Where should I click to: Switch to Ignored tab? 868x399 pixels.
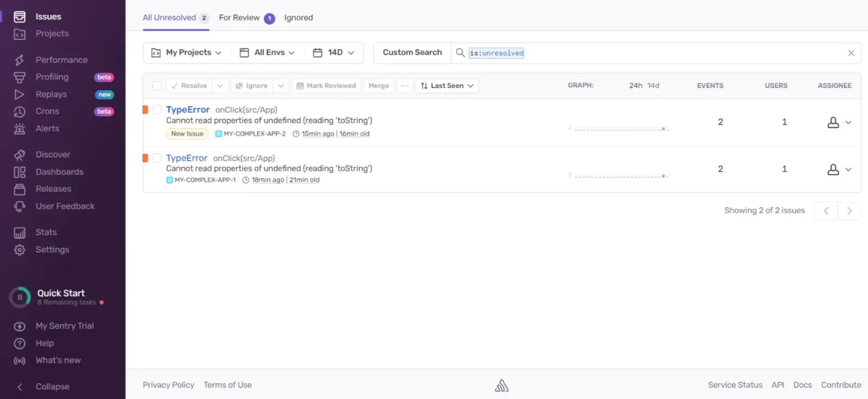pos(298,18)
